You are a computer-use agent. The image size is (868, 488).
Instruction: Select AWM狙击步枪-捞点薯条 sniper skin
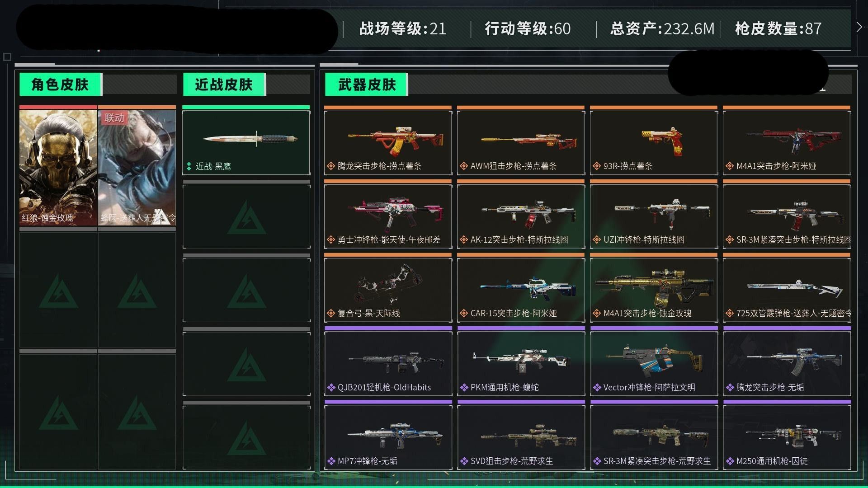521,142
